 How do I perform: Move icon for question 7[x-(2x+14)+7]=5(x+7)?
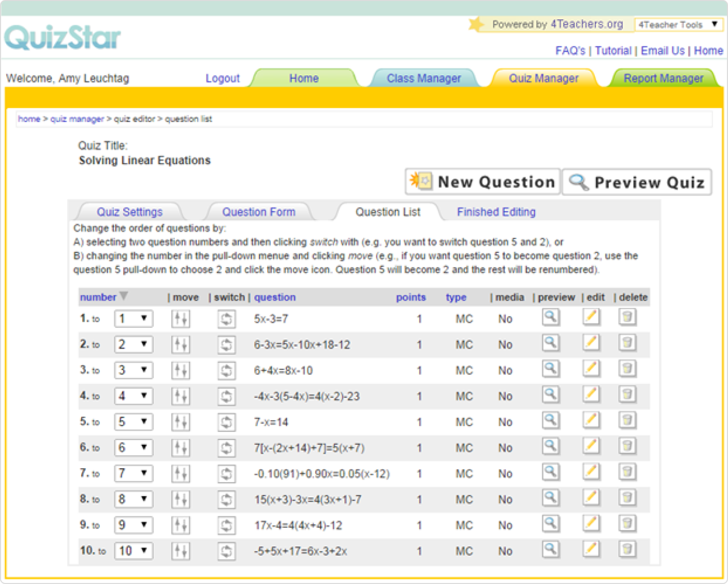point(180,448)
